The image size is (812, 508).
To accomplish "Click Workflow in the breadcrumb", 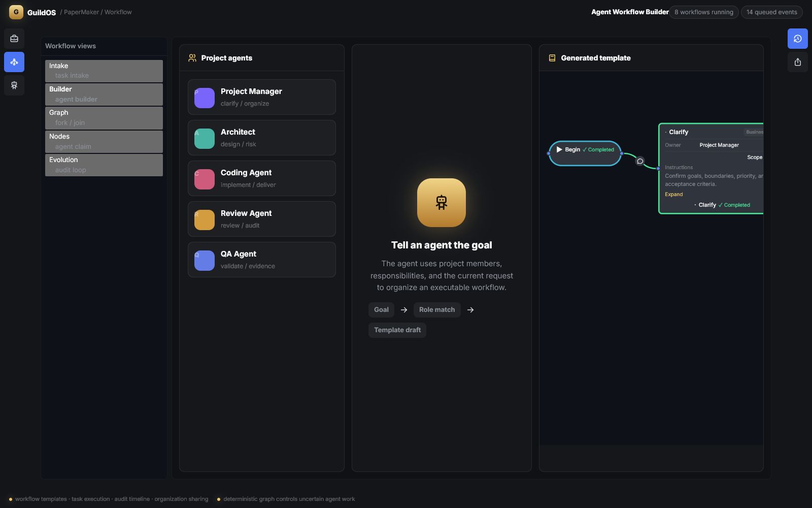I will [118, 12].
